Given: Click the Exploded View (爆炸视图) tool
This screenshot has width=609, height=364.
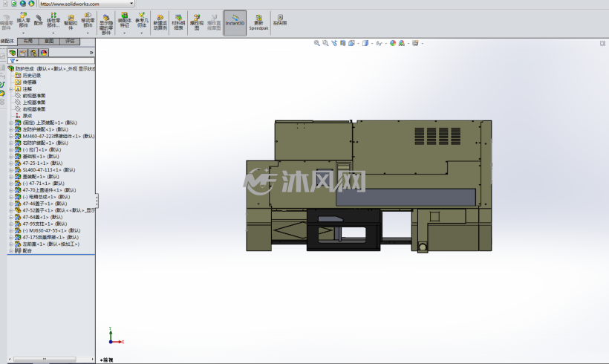Looking at the screenshot, I should click(x=197, y=22).
